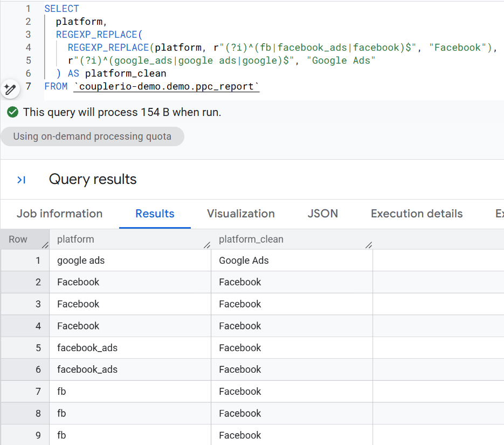Click the platform cell 'Facebook' in row 4
This screenshot has width=504, height=445.
click(130, 326)
